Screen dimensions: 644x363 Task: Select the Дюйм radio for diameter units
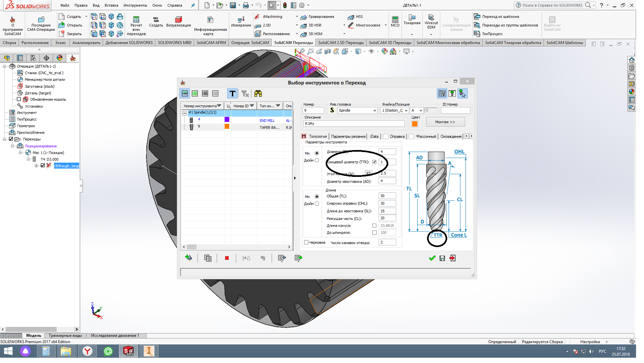click(x=317, y=160)
